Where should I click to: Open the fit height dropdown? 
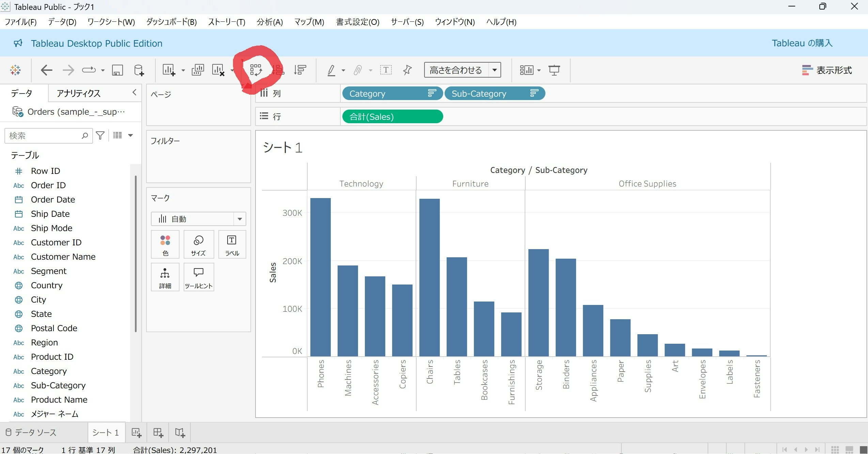coord(495,70)
